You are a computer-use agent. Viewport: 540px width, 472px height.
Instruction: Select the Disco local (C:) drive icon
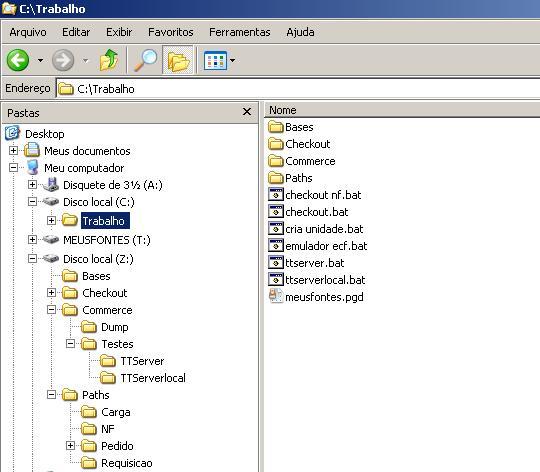click(51, 201)
